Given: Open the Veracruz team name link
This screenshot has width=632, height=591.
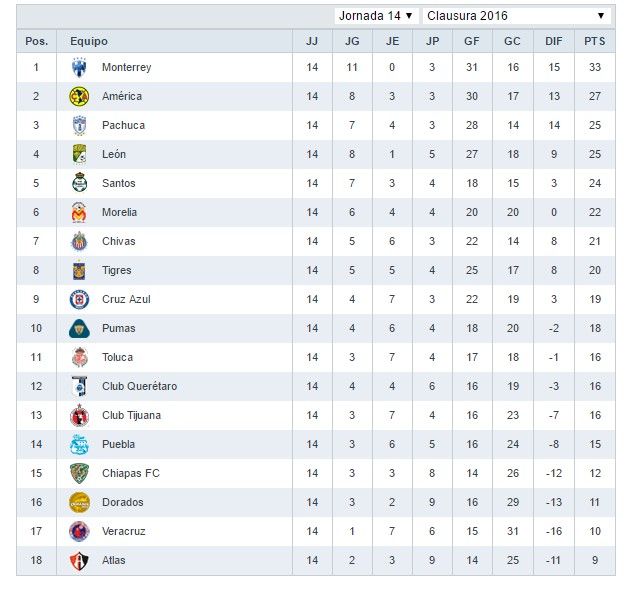Looking at the screenshot, I should click(x=123, y=532).
